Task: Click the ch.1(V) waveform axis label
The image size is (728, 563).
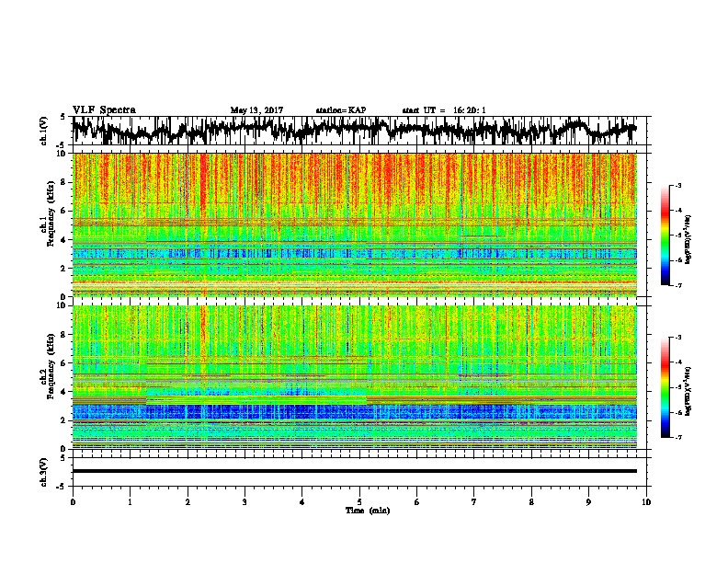Action: (44, 130)
